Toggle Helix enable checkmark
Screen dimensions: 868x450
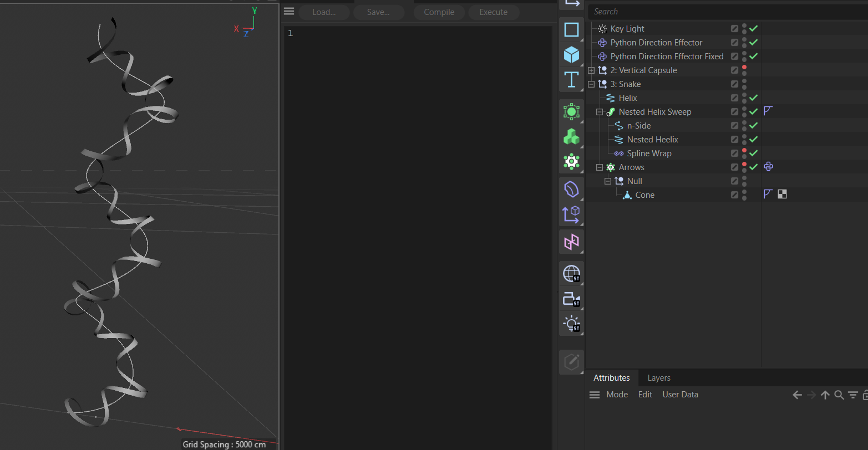(x=753, y=98)
